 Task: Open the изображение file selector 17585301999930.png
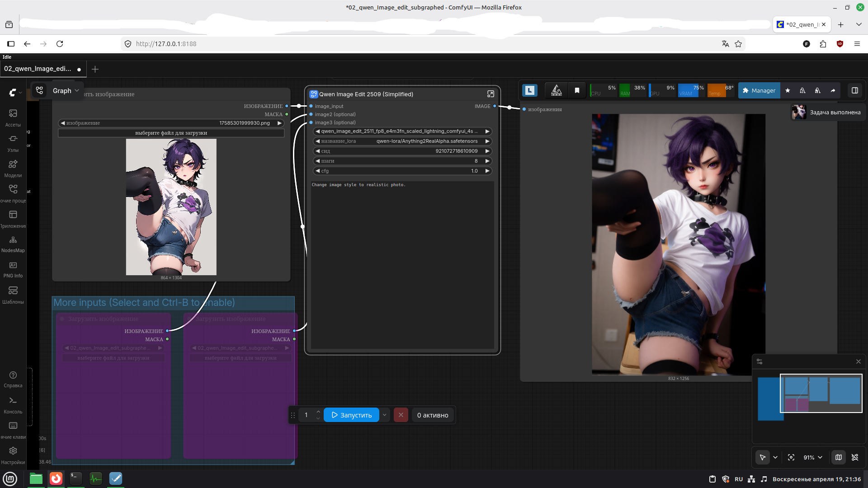pos(171,123)
